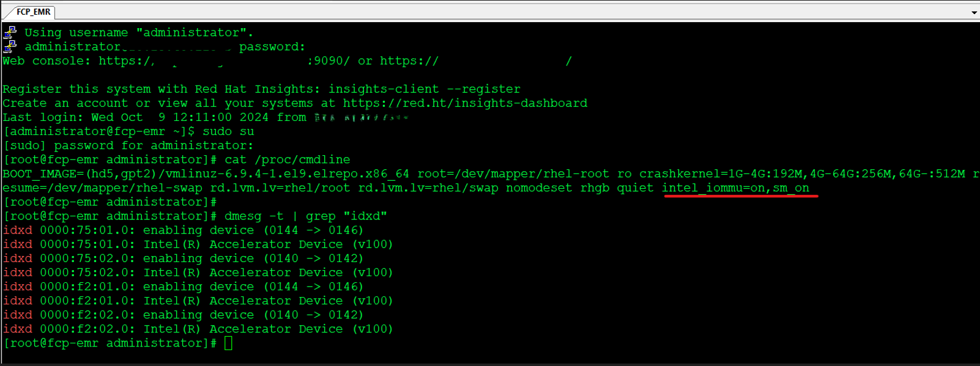The height and width of the screenshot is (366, 980).
Task: Click '0000:f2:02.0: enabling device' line
Action: click(183, 315)
